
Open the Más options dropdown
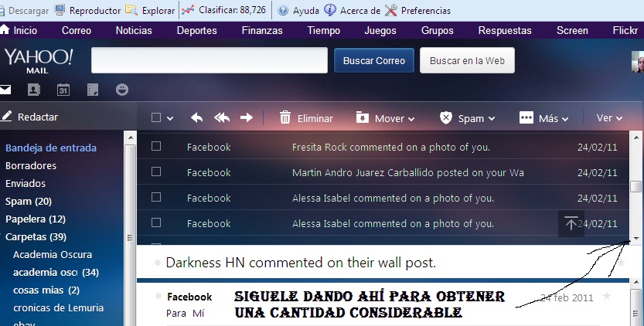pyautogui.click(x=544, y=118)
